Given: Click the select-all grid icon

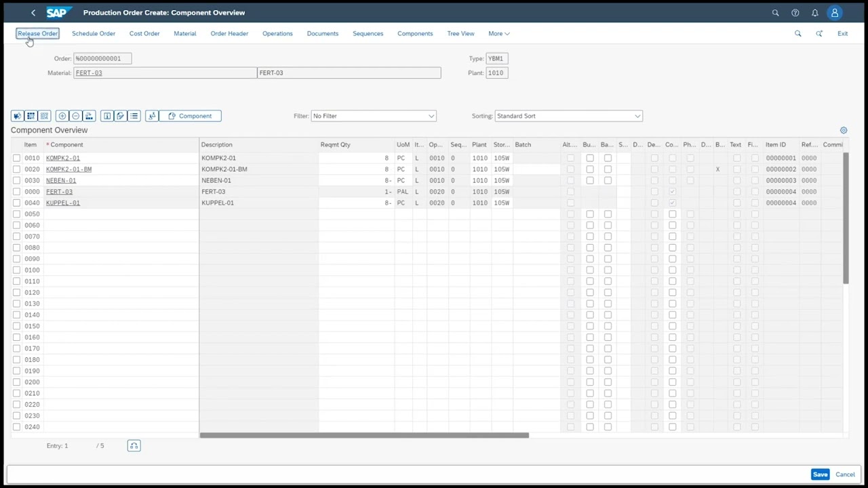Looking at the screenshot, I should coord(31,116).
